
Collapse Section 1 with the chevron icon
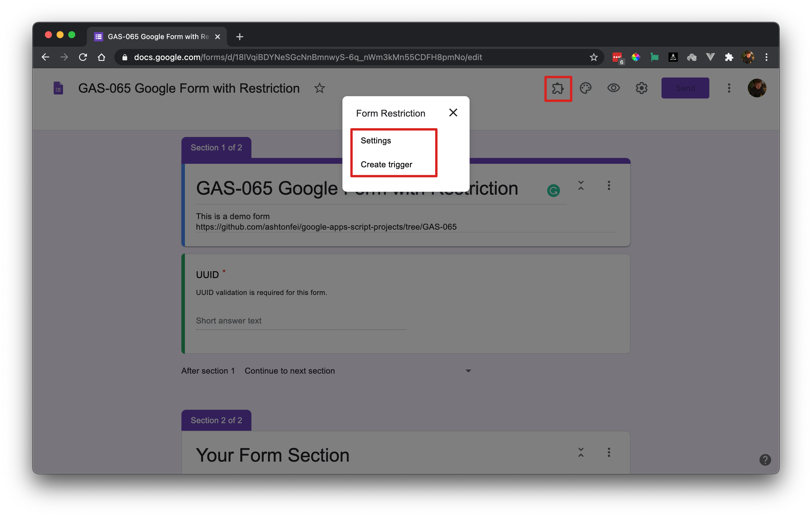pos(581,185)
